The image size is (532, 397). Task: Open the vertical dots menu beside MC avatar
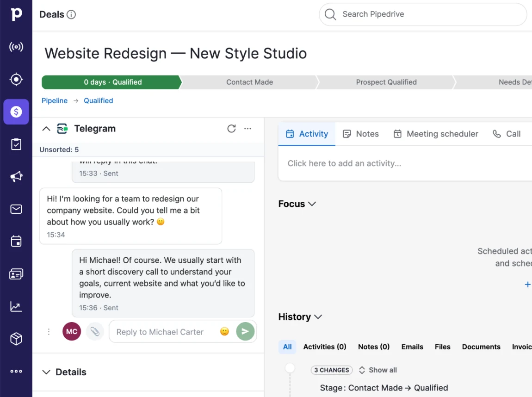(49, 331)
